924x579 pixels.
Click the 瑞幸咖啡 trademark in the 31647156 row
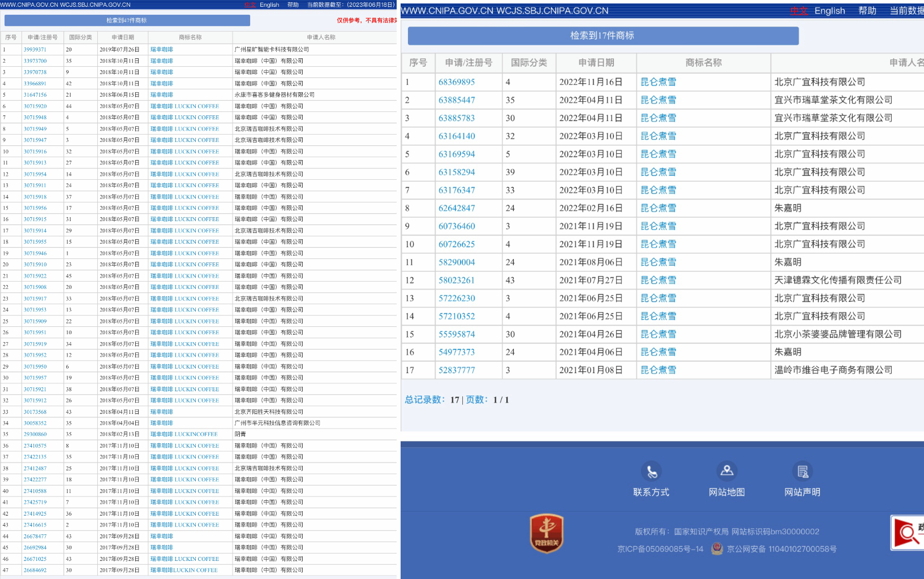tap(162, 95)
